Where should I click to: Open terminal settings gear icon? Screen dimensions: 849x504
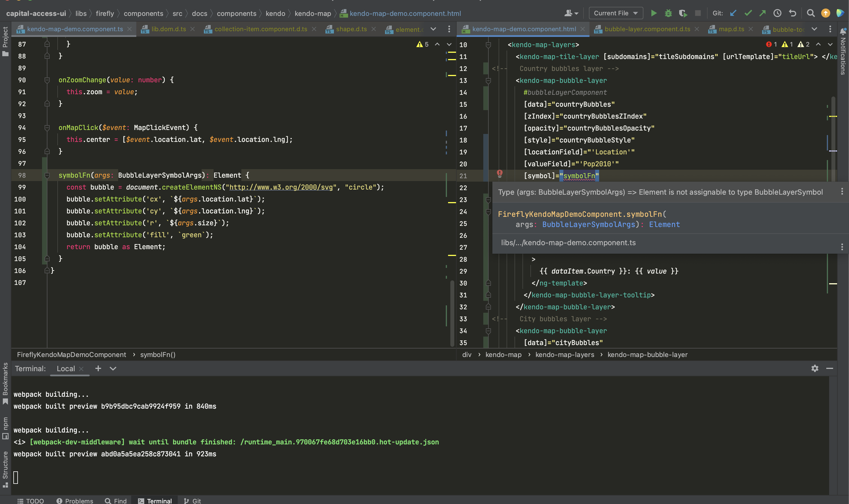(x=815, y=368)
